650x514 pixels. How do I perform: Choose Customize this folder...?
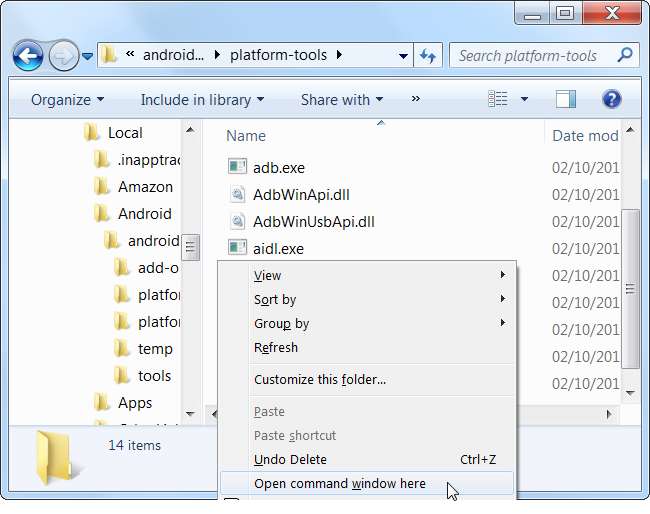click(366, 380)
